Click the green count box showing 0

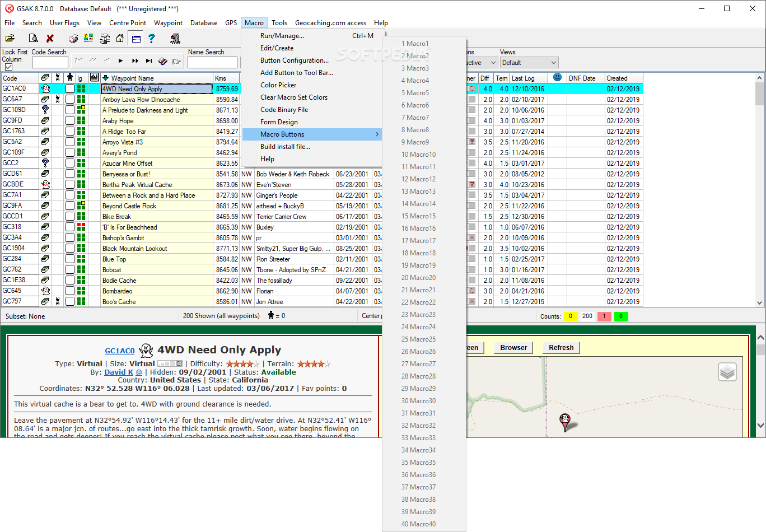[x=621, y=316]
